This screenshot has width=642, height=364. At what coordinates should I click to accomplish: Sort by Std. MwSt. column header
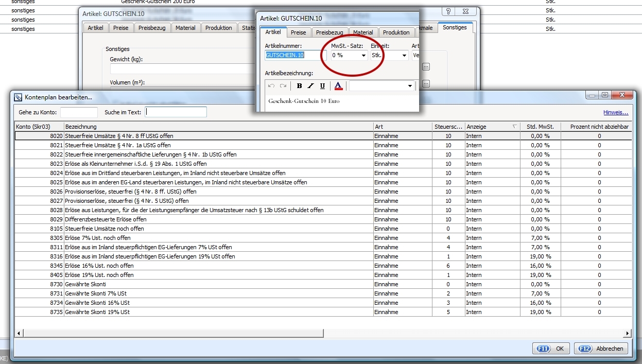[540, 127]
